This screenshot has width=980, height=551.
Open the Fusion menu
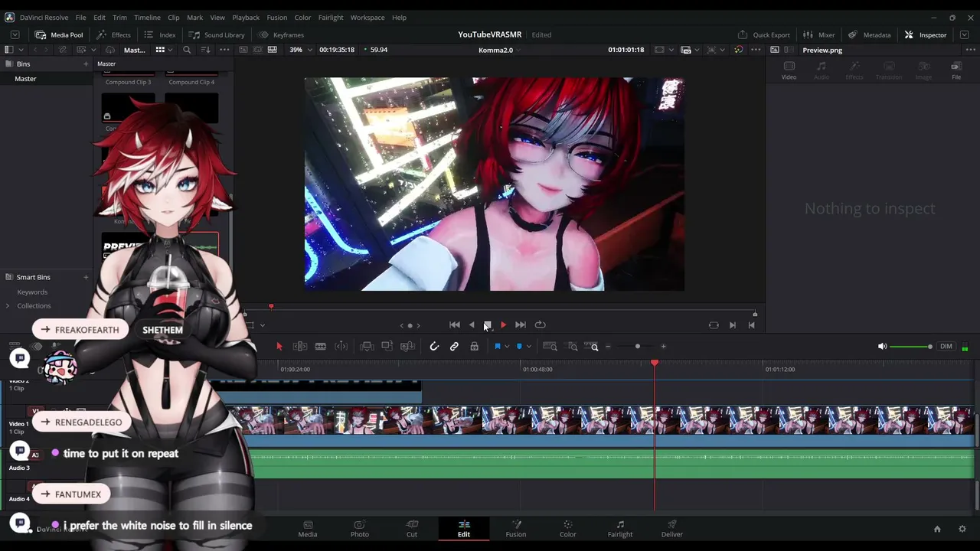(277, 17)
